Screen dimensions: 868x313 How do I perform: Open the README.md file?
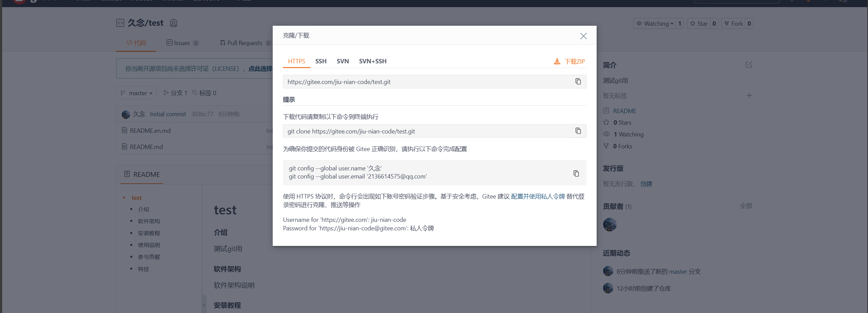click(146, 147)
